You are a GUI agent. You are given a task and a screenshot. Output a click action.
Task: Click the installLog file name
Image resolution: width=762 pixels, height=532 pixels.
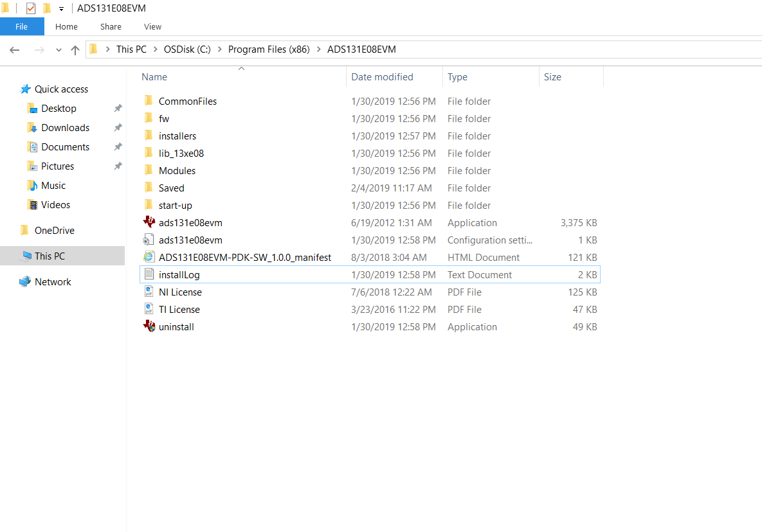coord(179,275)
